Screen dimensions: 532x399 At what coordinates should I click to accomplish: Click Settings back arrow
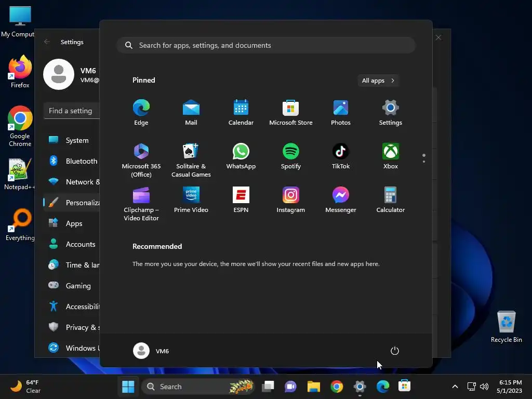[x=47, y=42]
